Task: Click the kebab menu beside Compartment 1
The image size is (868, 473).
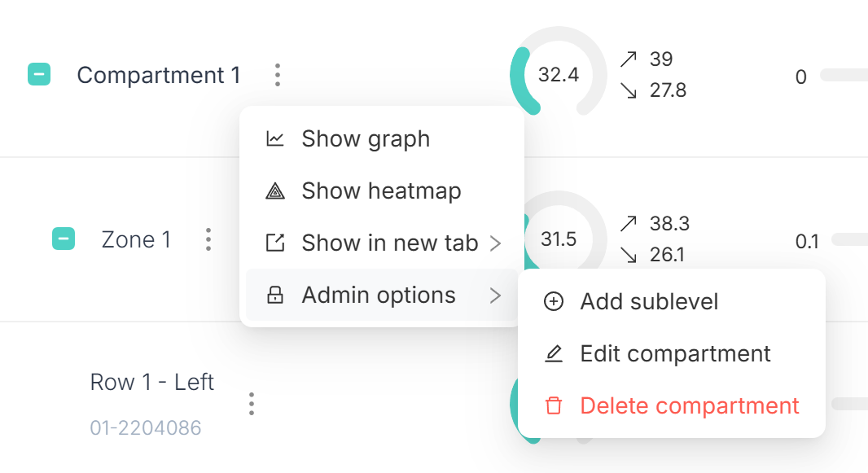Action: tap(278, 75)
